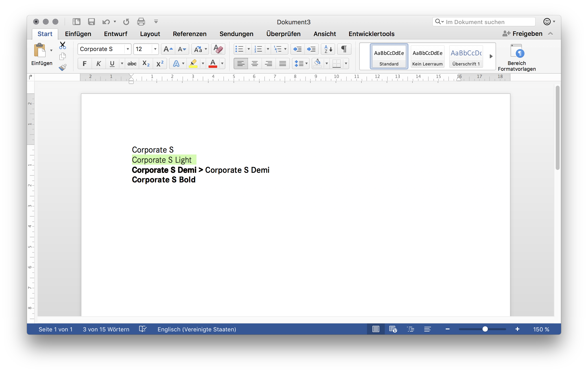Switch to Print Layout view icon
588x373 pixels.
tap(376, 329)
